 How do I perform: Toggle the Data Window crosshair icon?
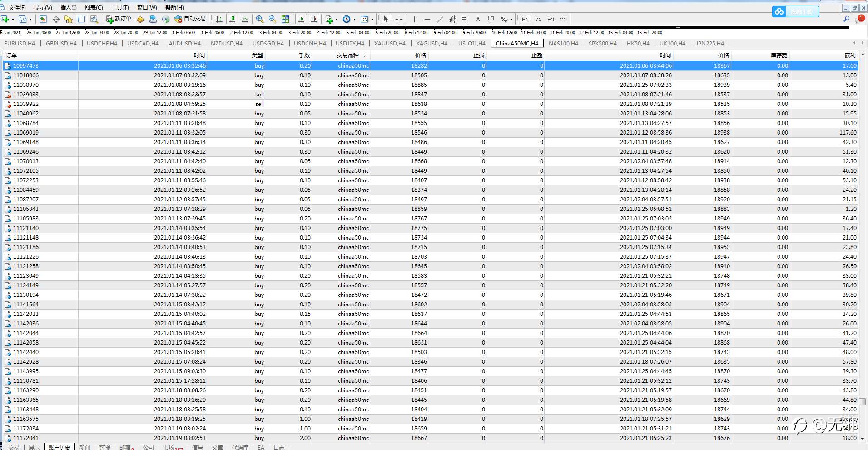pos(56,19)
